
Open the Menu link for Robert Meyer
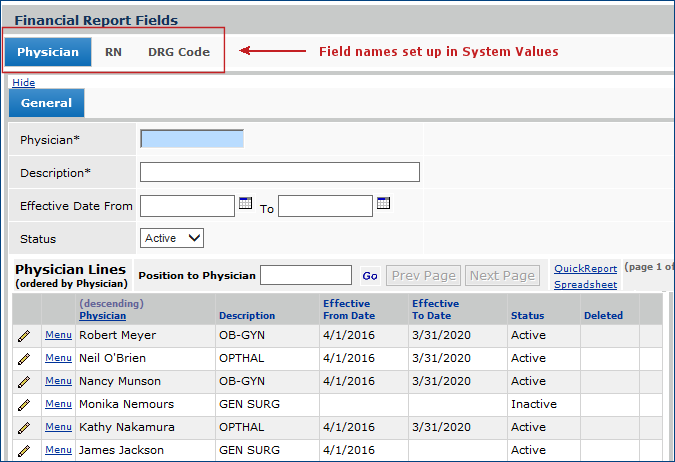tap(58, 335)
